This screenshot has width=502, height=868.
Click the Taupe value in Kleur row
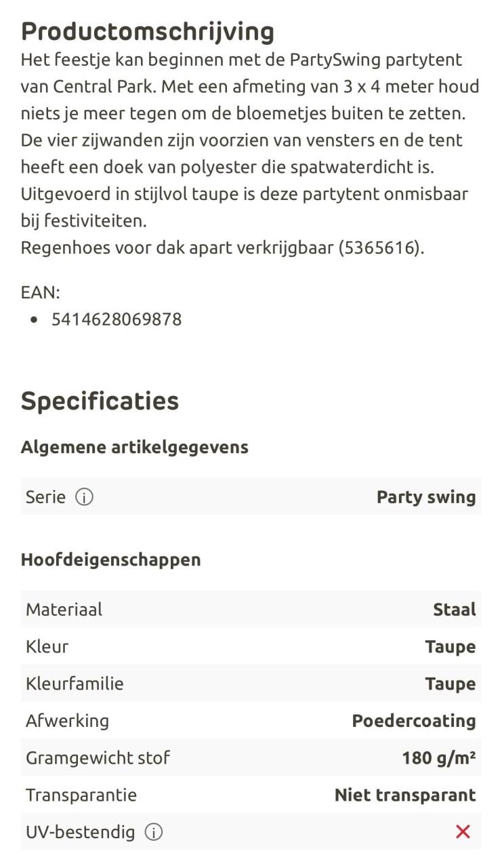click(x=451, y=647)
